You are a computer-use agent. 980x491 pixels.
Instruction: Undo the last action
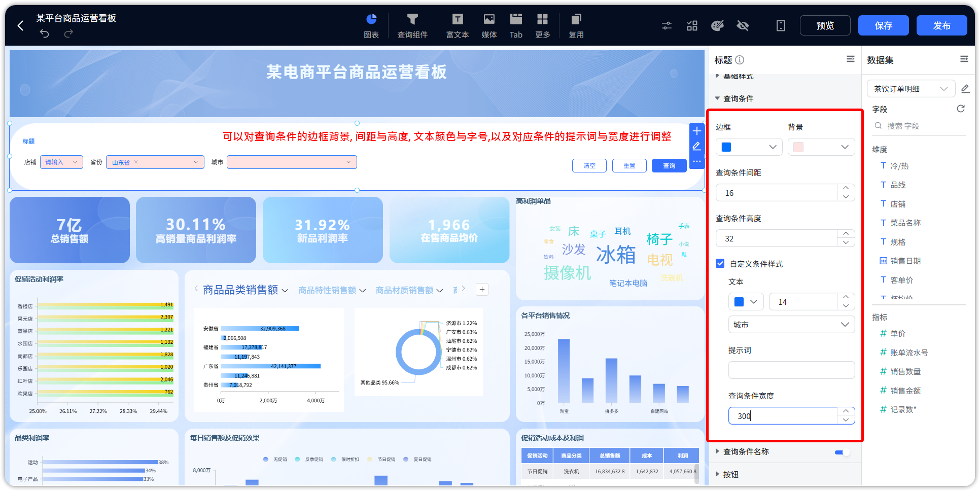click(45, 34)
